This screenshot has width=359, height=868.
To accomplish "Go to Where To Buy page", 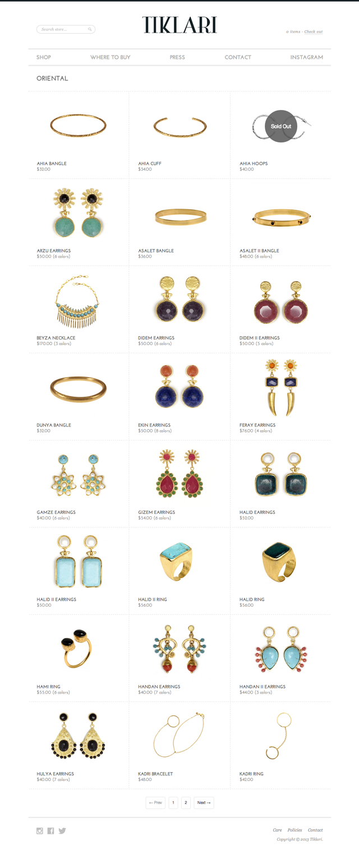I will pyautogui.click(x=111, y=57).
